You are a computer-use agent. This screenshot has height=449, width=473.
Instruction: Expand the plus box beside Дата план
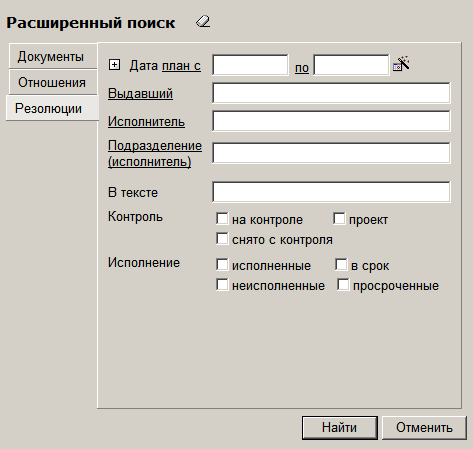(114, 65)
